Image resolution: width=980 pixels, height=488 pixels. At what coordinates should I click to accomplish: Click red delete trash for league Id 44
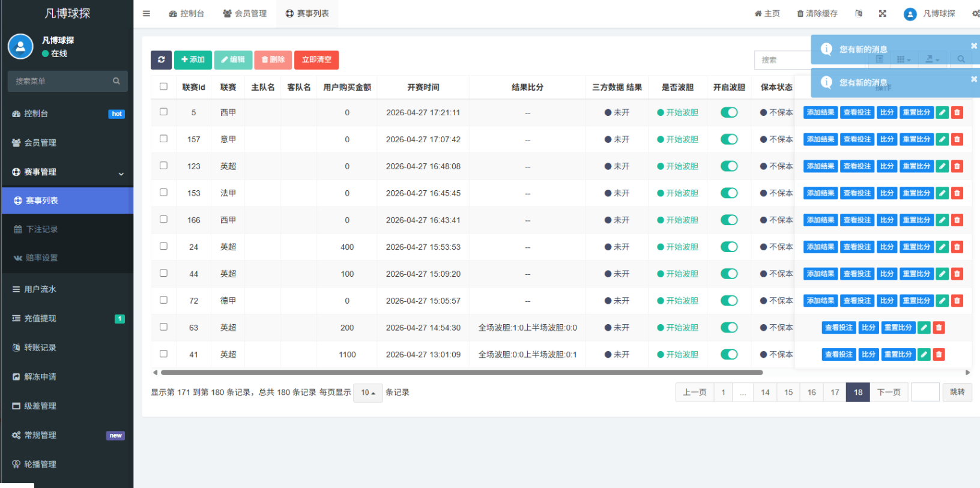coord(957,274)
